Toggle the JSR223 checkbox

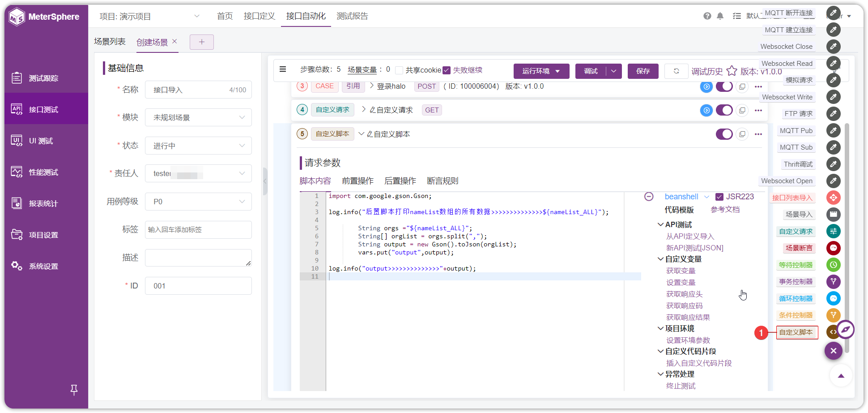click(x=719, y=197)
